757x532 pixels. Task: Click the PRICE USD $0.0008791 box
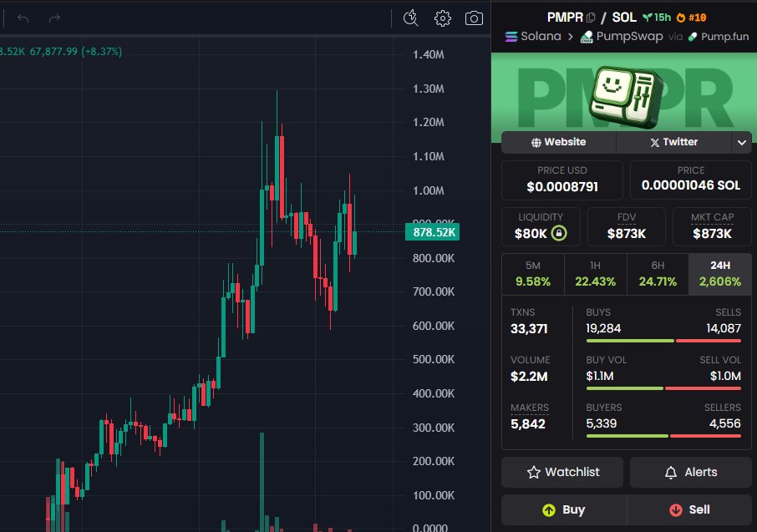tap(562, 180)
